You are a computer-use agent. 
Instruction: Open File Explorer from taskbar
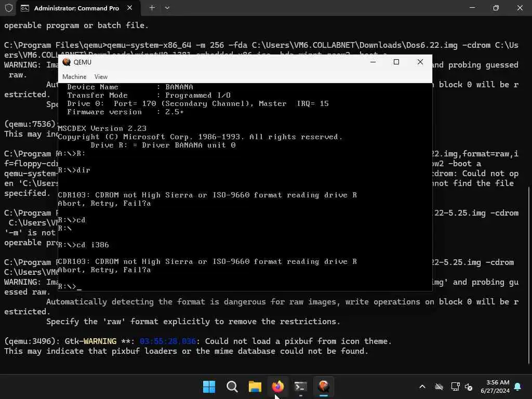[255, 387]
